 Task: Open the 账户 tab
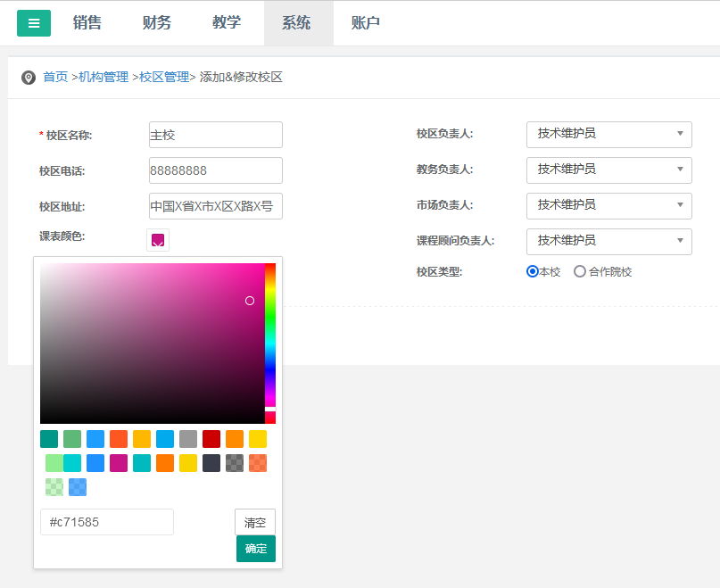pyautogui.click(x=366, y=22)
